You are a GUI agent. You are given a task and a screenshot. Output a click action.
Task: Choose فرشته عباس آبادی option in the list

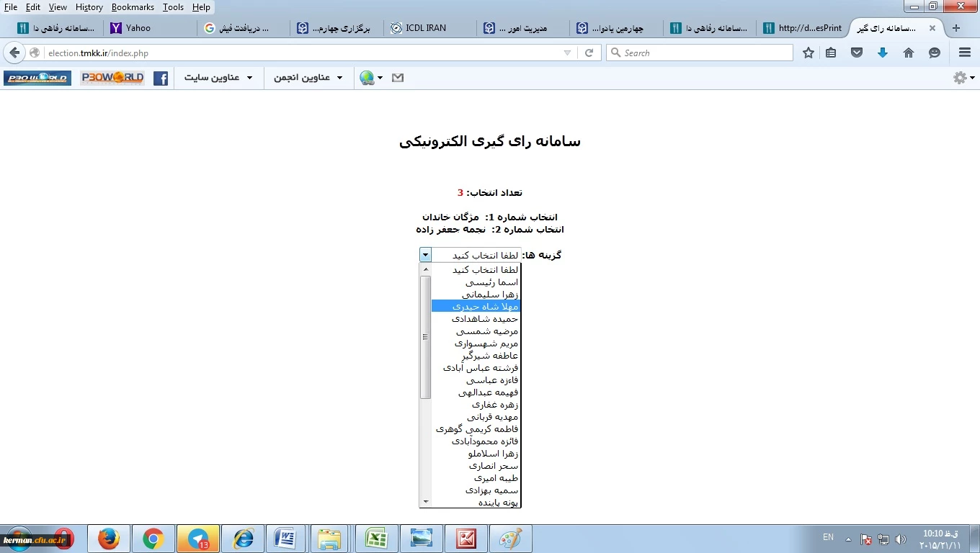tap(476, 368)
